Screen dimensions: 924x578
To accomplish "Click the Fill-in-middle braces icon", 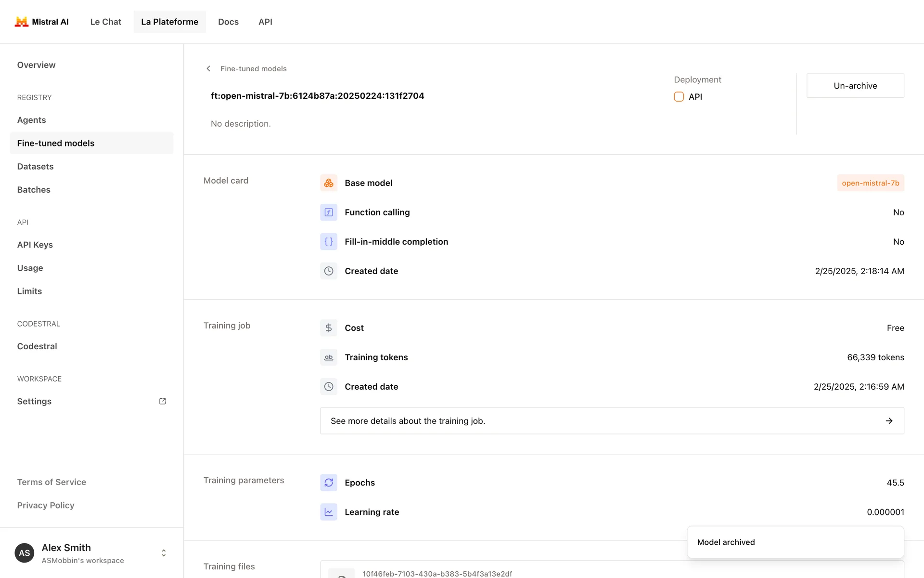I will pos(329,242).
